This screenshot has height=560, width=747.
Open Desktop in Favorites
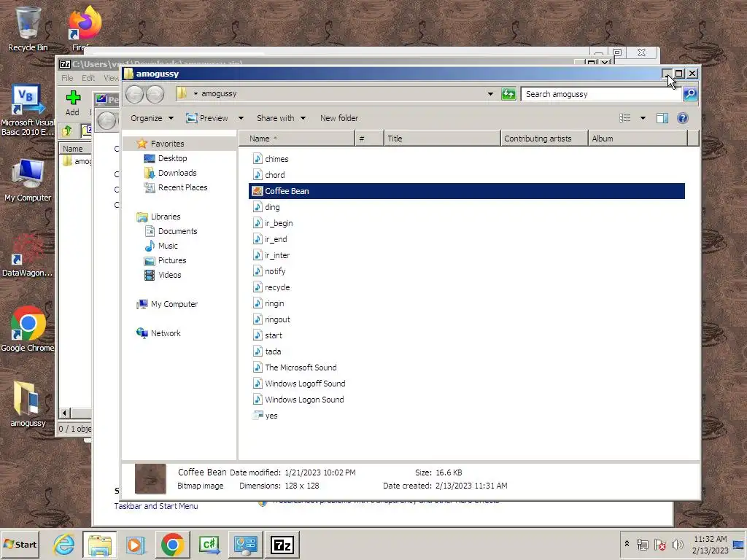coord(166,158)
